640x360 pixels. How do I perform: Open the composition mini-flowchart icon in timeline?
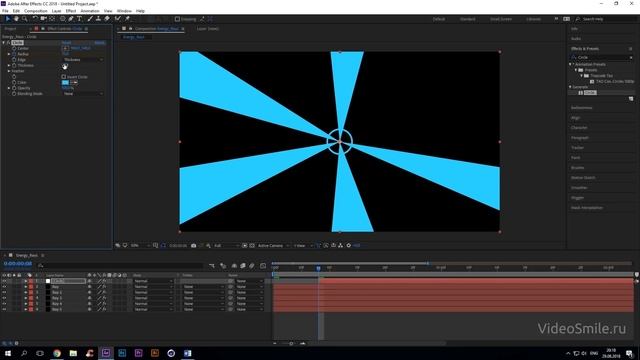click(212, 266)
